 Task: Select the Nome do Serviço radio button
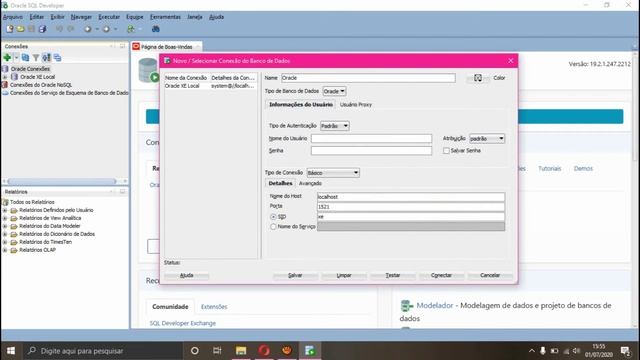point(273,227)
